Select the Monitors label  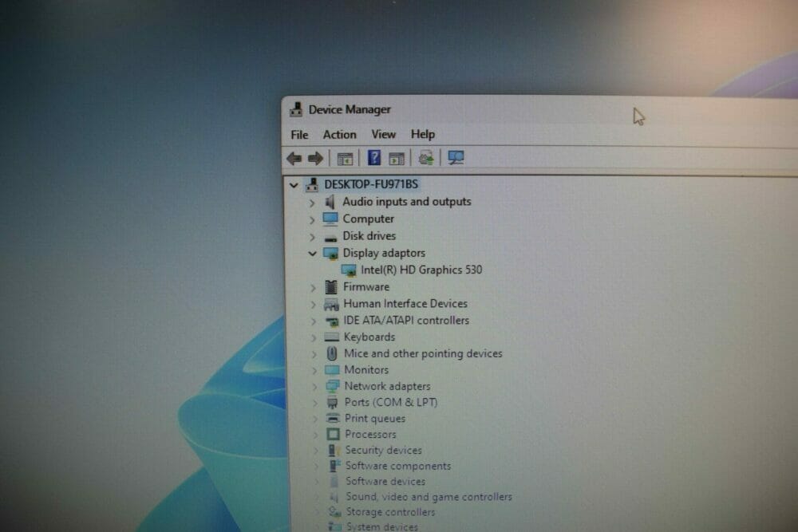[366, 370]
